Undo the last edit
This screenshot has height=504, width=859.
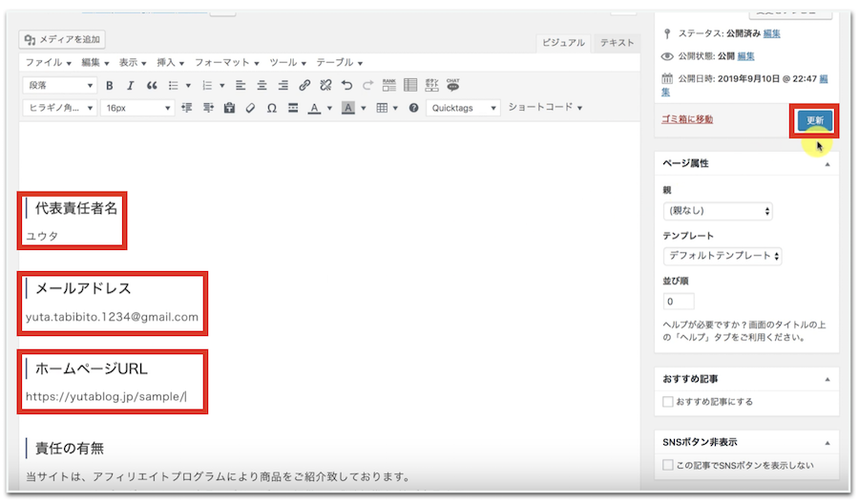[x=346, y=85]
